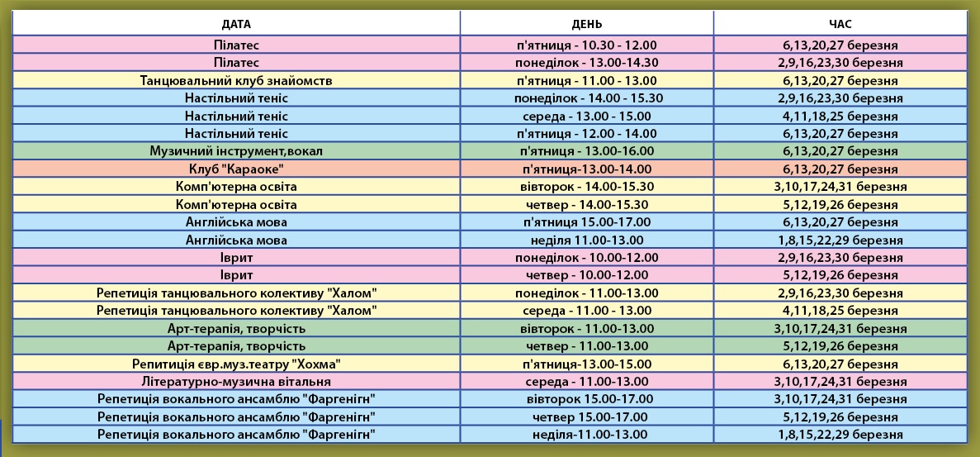
Task: Select the п'ятниця 15.00-17.00 English slot
Action: [586, 221]
